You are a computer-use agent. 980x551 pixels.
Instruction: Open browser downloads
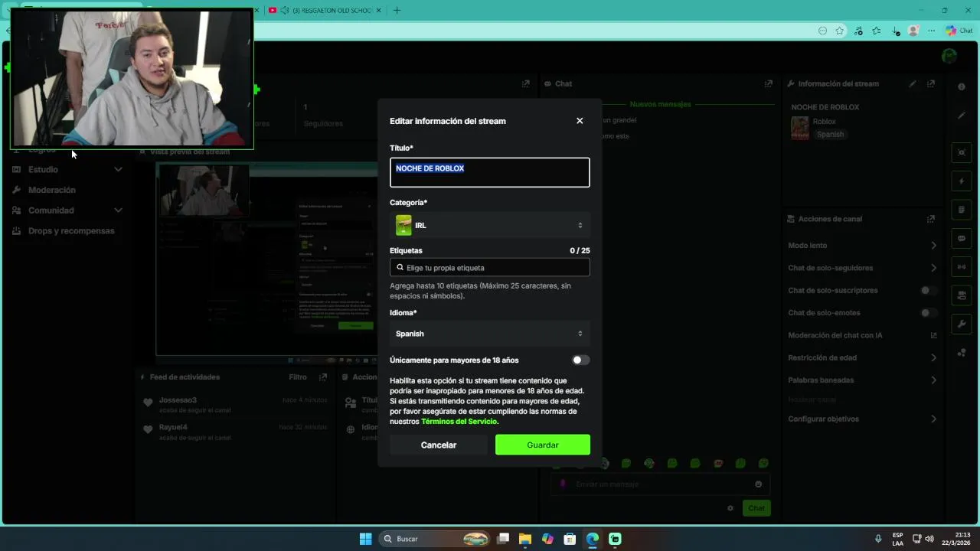tap(895, 31)
